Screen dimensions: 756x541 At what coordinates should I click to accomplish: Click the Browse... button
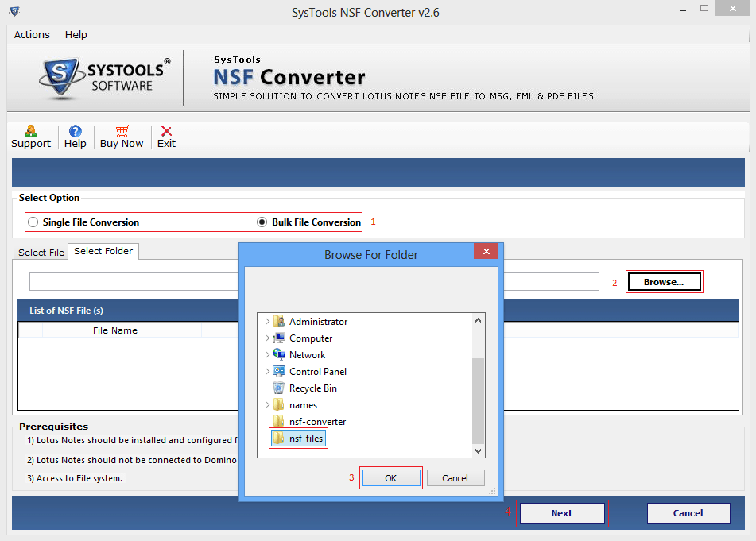tap(664, 282)
